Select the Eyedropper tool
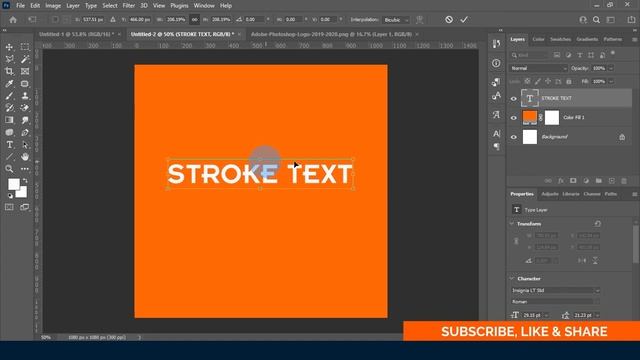 [x=9, y=84]
